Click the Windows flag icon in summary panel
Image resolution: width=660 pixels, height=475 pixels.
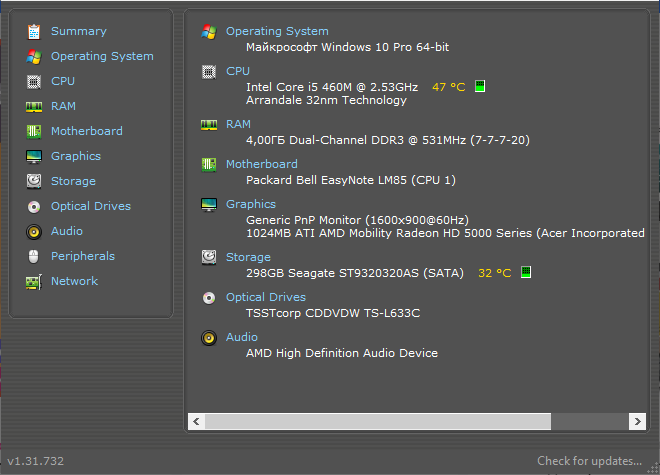point(209,32)
